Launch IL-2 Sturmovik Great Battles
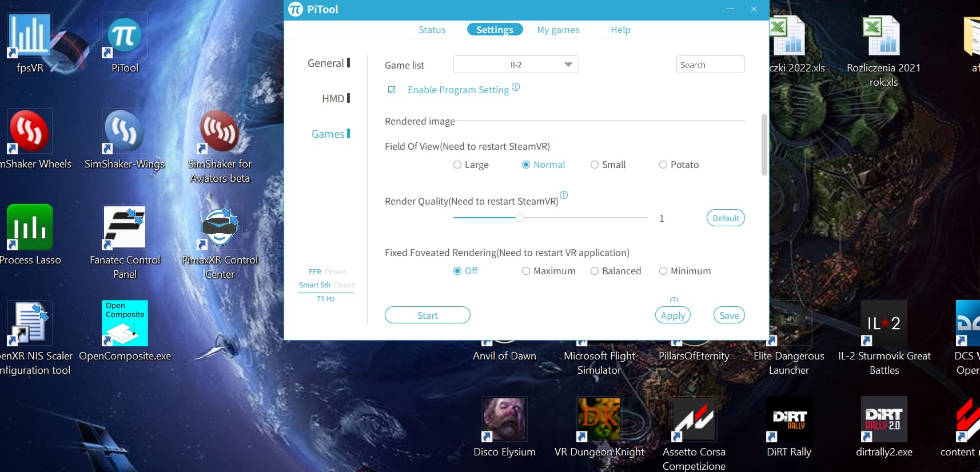Image resolution: width=980 pixels, height=472 pixels. [884, 324]
